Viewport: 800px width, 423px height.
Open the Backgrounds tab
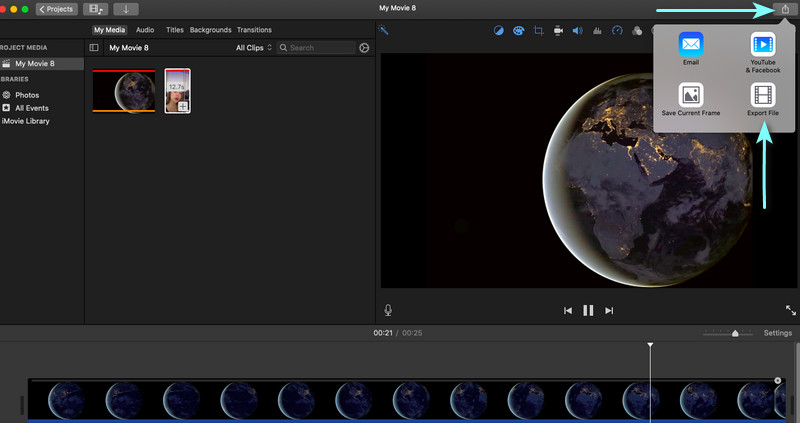pos(210,30)
